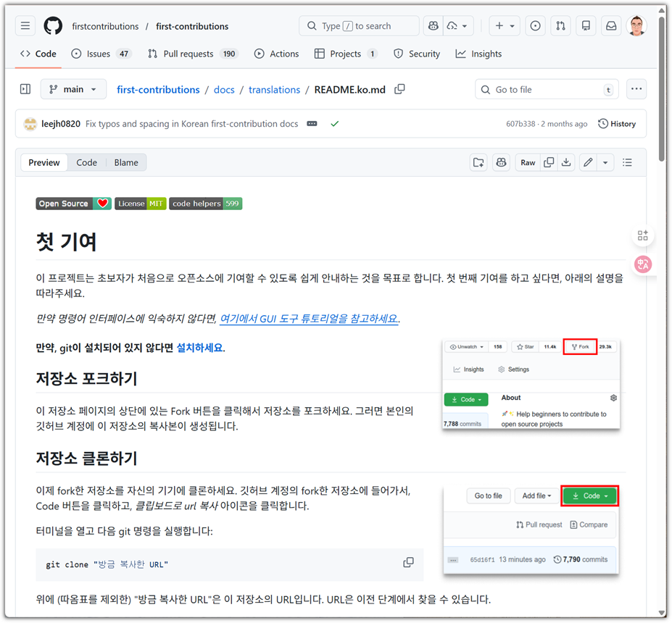The image size is (672, 623).
Task: Ask Copilot about this file
Action: pyautogui.click(x=501, y=163)
